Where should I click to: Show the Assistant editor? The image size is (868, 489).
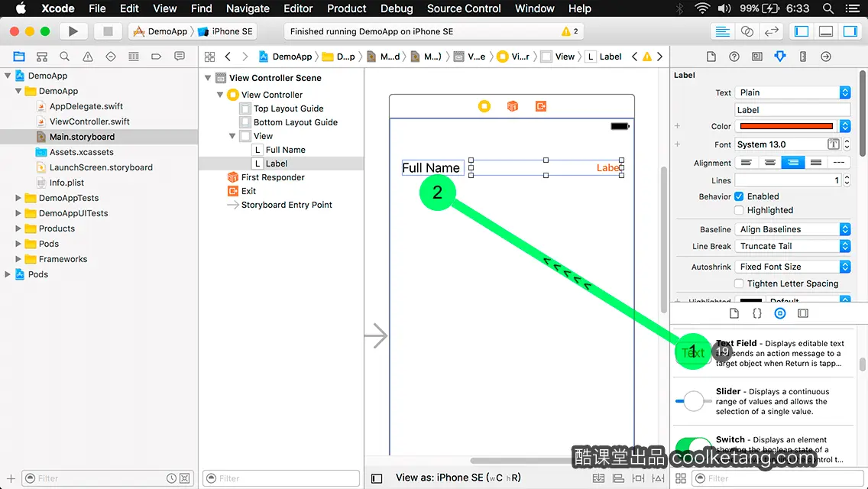(x=747, y=31)
